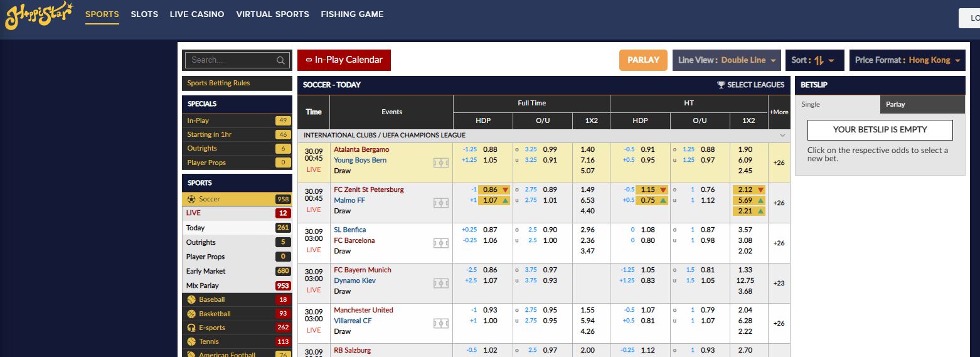980x357 pixels.
Task: Click the Select Leagues trophy icon
Action: [x=721, y=85]
